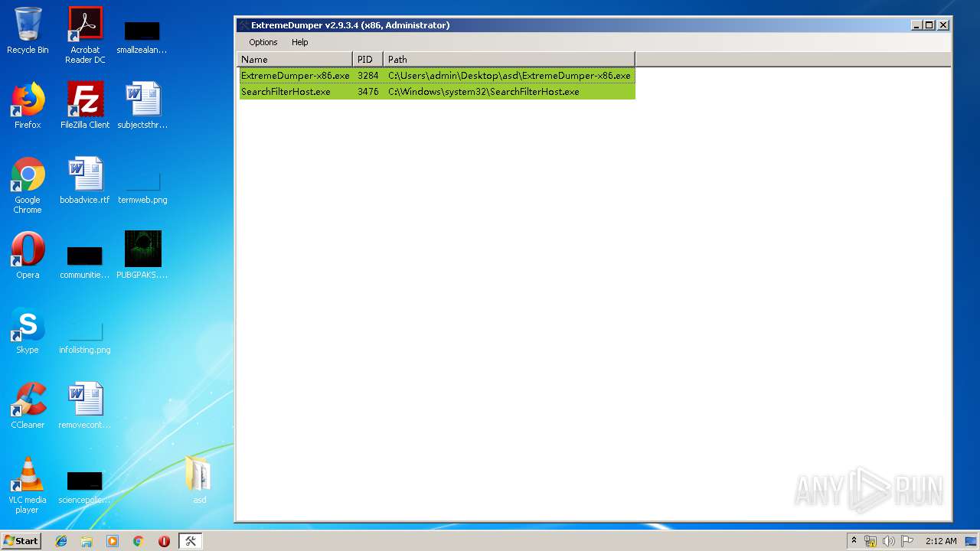This screenshot has height=551, width=980.
Task: Open Internet Explorer from the taskbar
Action: pyautogui.click(x=61, y=541)
